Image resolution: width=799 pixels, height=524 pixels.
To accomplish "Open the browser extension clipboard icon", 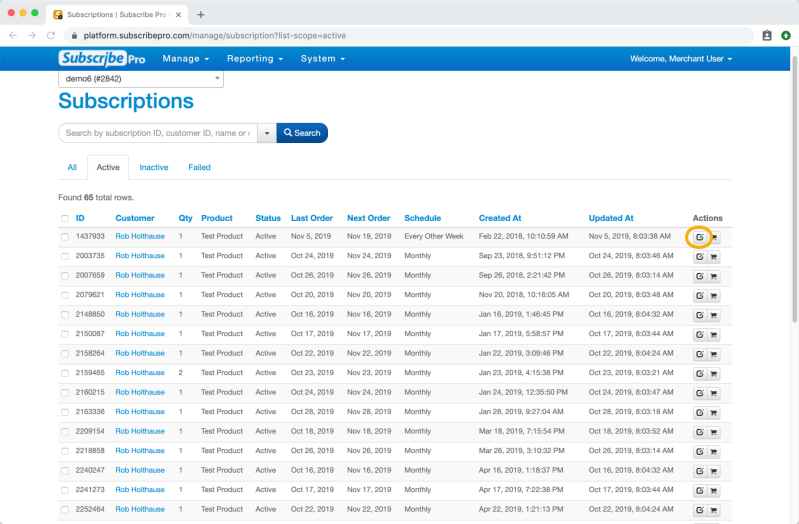I will pos(767,35).
